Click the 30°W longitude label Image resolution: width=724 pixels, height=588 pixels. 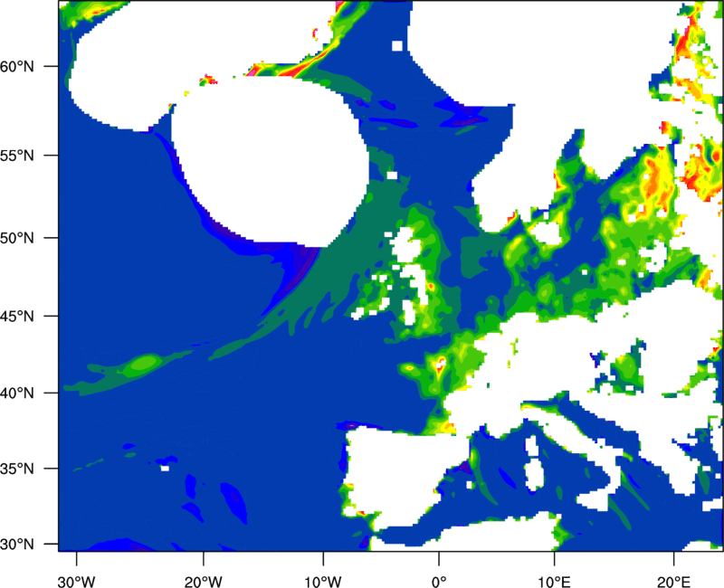point(76,582)
